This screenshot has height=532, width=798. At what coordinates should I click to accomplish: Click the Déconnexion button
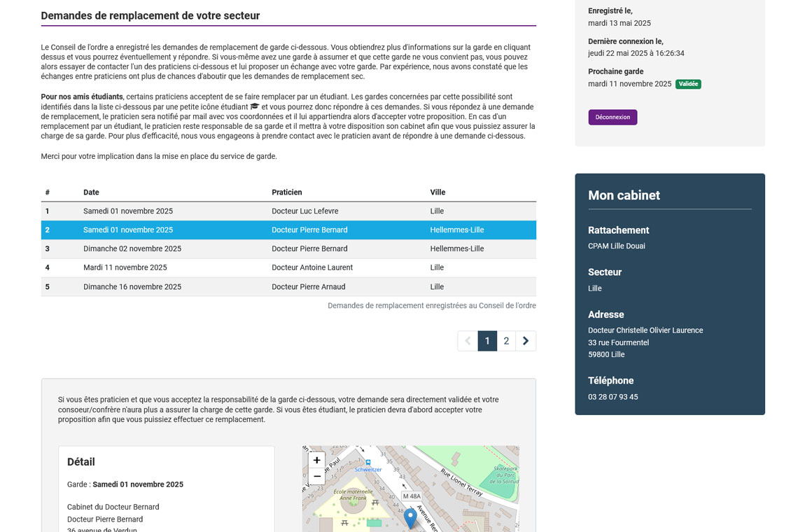[x=612, y=117]
